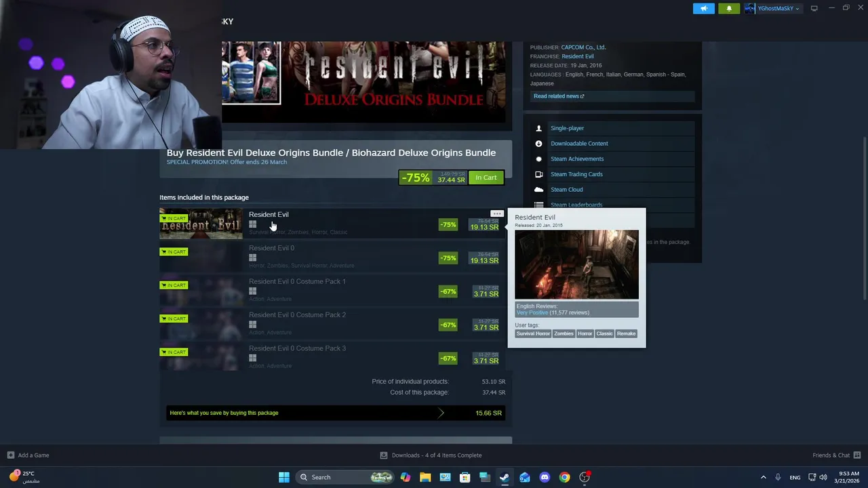
Task: Open Discord from the taskbar
Action: [x=545, y=477]
